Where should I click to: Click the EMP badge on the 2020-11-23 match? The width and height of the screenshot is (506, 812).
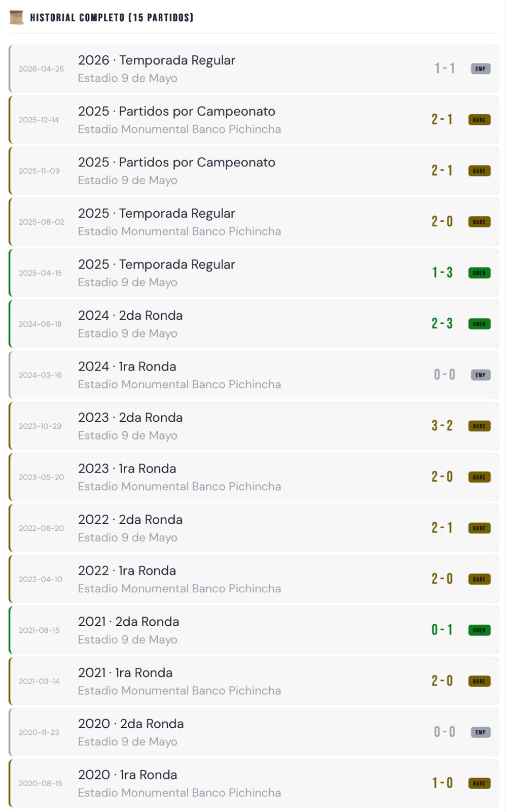[480, 732]
